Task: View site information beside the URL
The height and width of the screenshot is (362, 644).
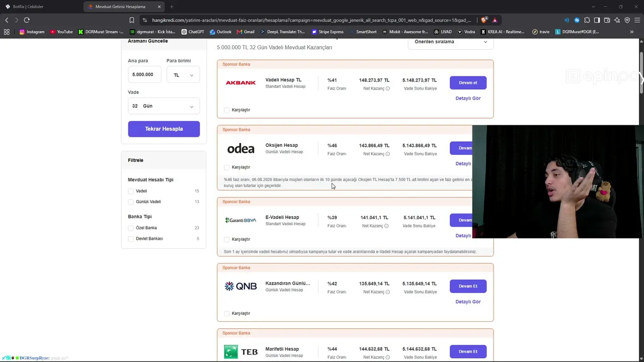Action: [x=145, y=20]
